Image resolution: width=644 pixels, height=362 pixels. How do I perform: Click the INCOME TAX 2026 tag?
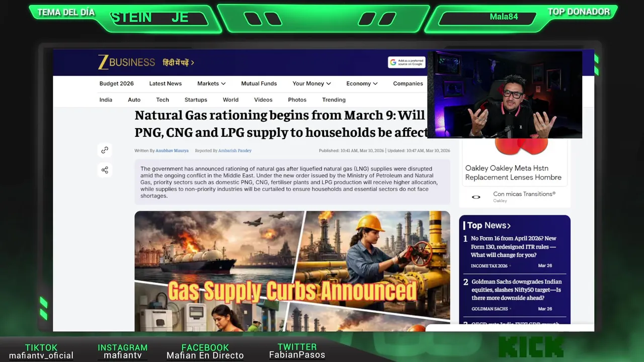[x=489, y=265]
